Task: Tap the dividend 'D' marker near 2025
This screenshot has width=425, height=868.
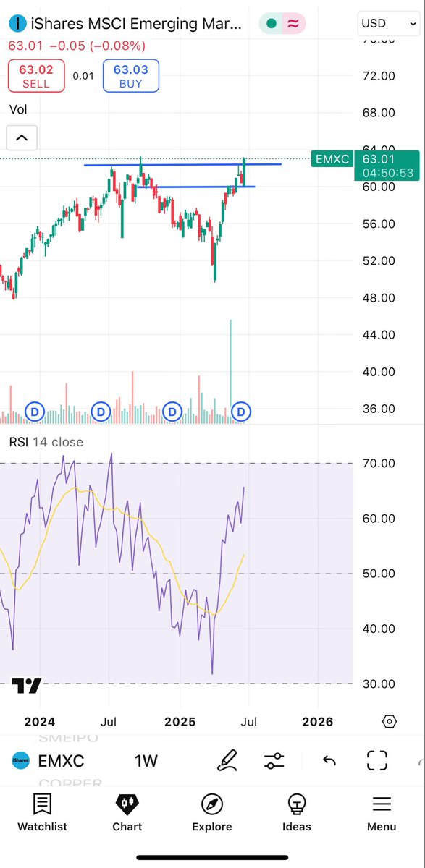Action: [172, 412]
